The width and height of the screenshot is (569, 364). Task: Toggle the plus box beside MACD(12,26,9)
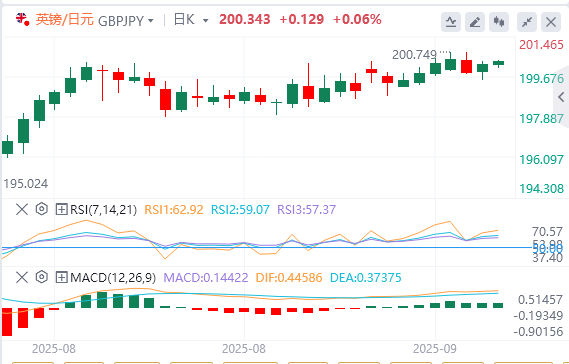pos(61,278)
